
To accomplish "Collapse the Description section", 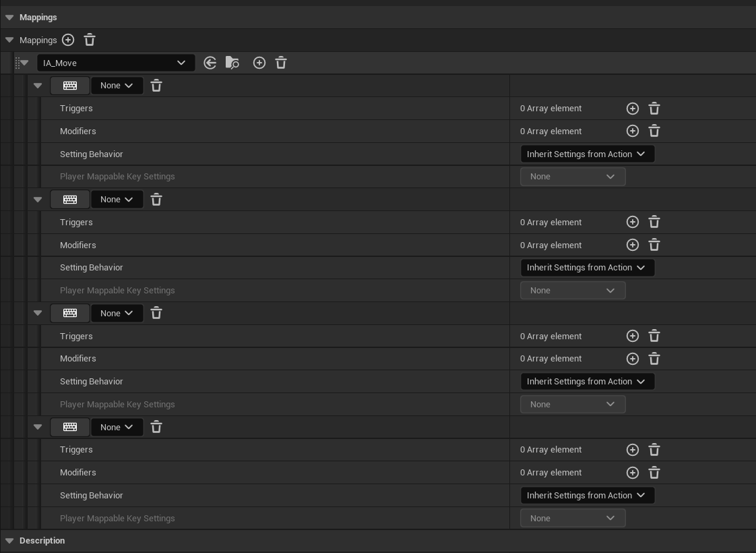I will 9,541.
